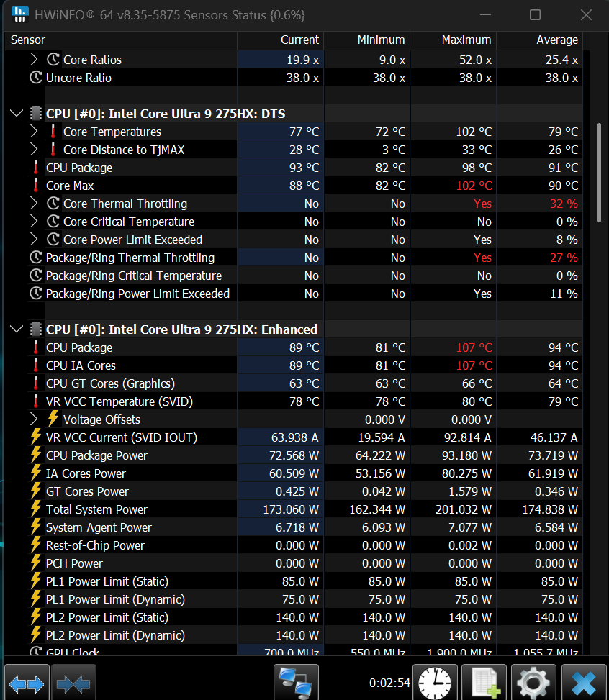The height and width of the screenshot is (700, 609).
Task: Click the Minimum column header
Action: tap(367, 40)
